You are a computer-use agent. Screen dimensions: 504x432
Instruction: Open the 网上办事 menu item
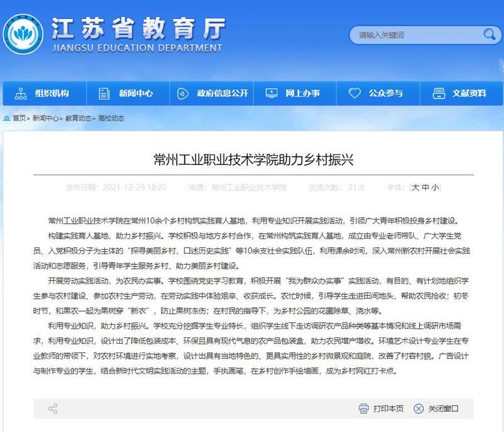click(302, 93)
